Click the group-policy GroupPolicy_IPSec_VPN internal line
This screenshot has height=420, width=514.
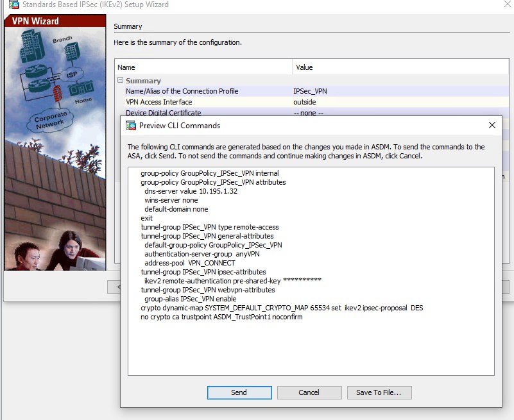210,173
